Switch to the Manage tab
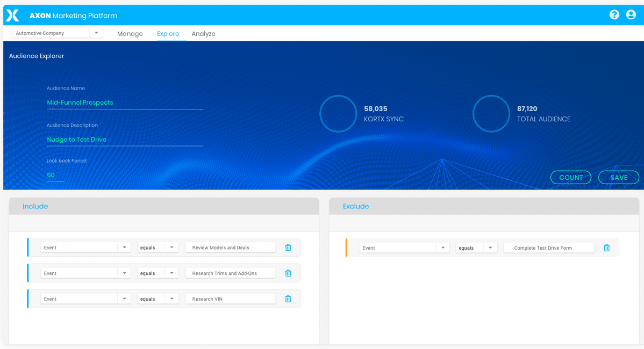This screenshot has height=349, width=644. [130, 34]
